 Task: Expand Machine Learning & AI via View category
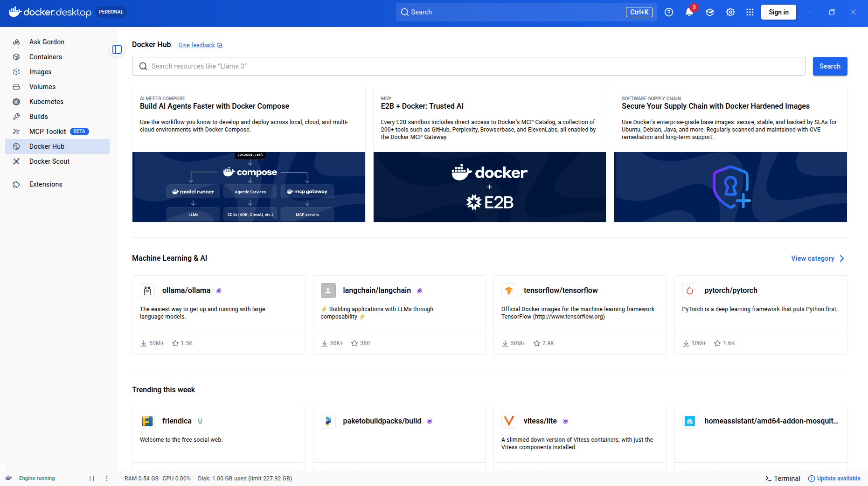pos(817,258)
